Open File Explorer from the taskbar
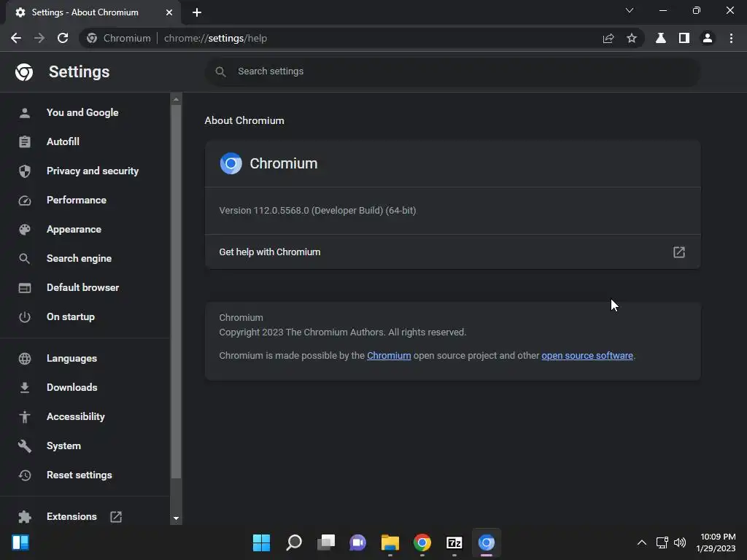This screenshot has height=560, width=747. [x=390, y=542]
